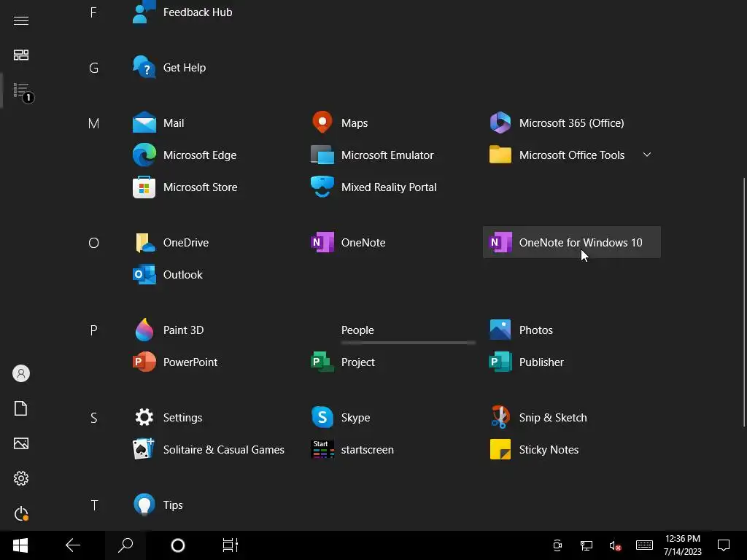Click the Windows Start button

click(20, 545)
